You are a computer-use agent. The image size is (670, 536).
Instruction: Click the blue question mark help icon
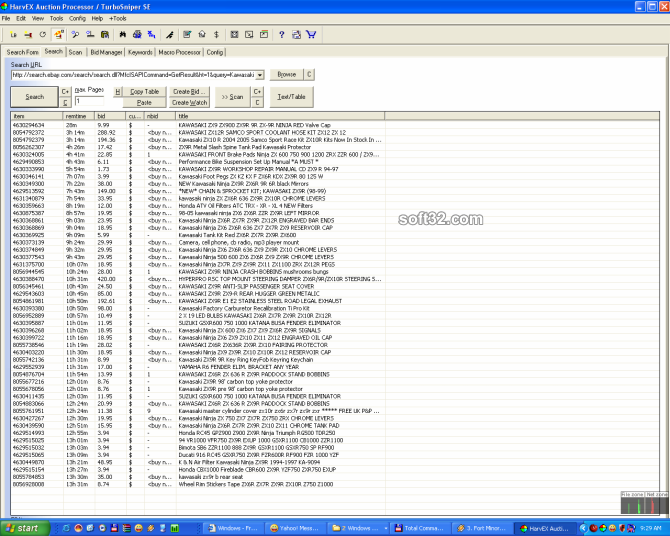click(282, 35)
